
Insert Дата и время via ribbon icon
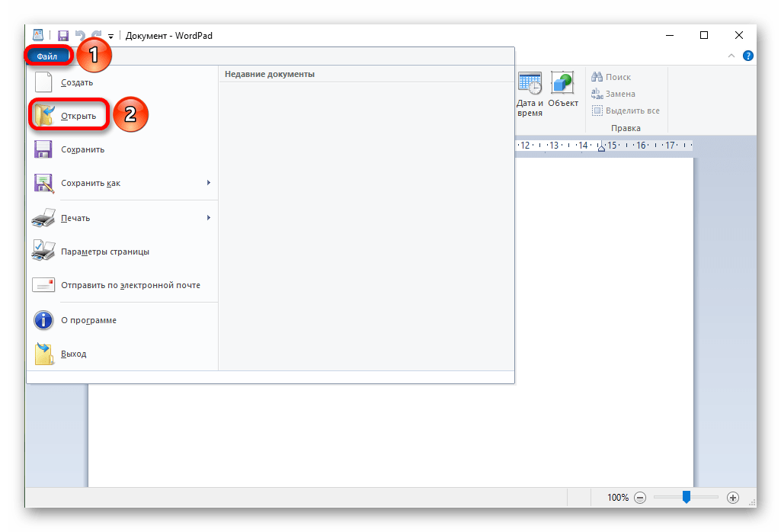click(530, 94)
